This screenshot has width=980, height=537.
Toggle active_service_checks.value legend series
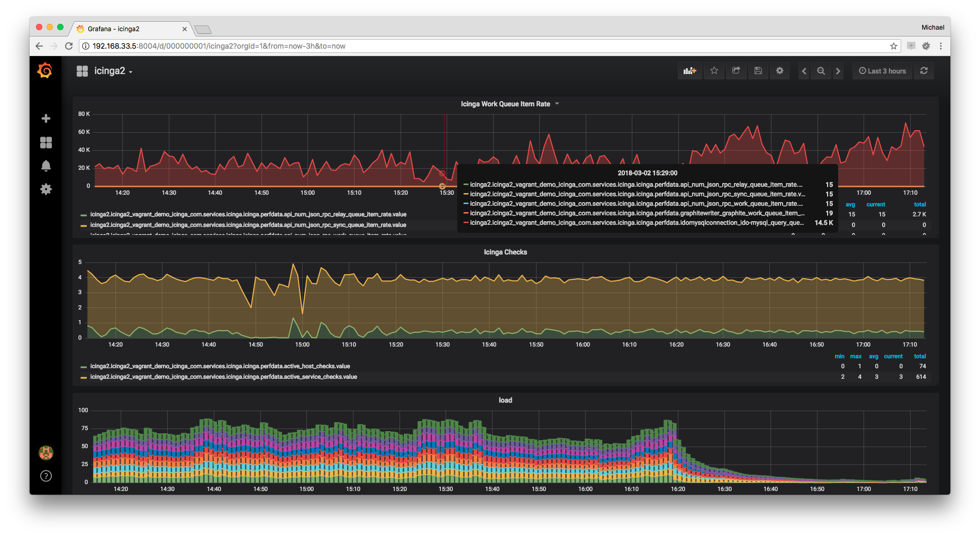coord(223,377)
